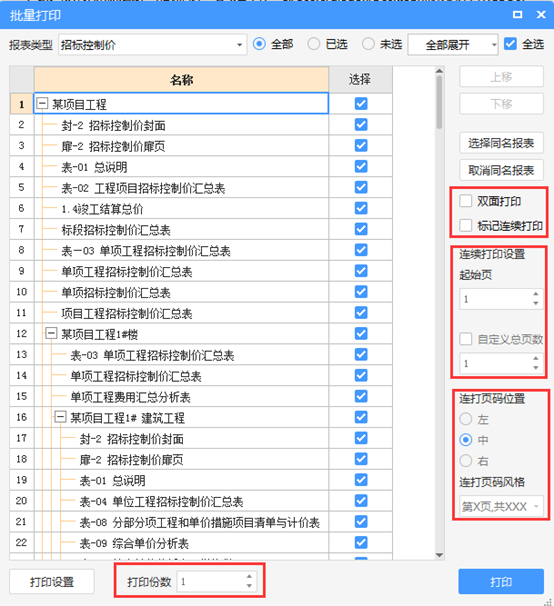Image resolution: width=554 pixels, height=606 pixels.
Task: Select 单项招标控制价汇总表 row 10
Action: tap(181, 292)
